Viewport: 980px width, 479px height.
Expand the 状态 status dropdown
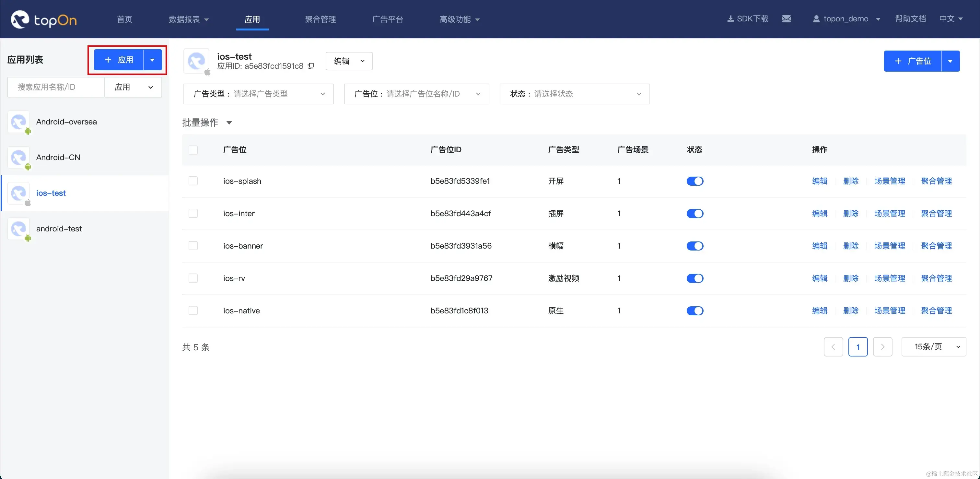point(574,94)
